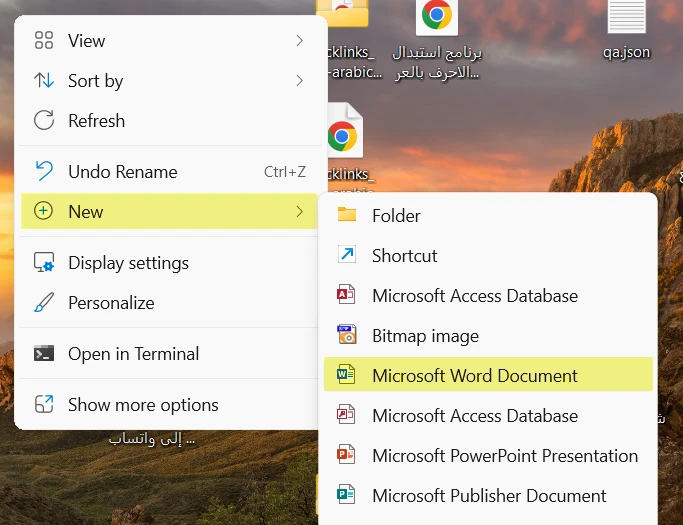Click the New plus circle icon
The image size is (683, 525).
[x=44, y=211]
